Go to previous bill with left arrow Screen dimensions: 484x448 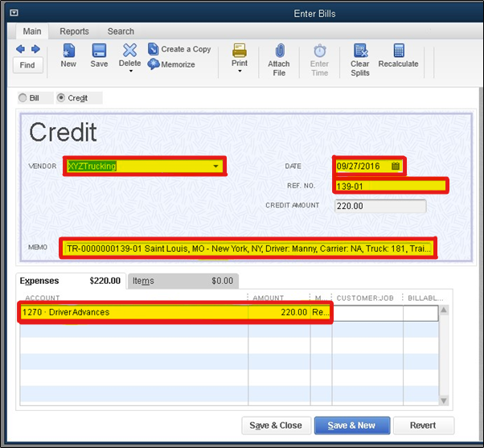21,49
